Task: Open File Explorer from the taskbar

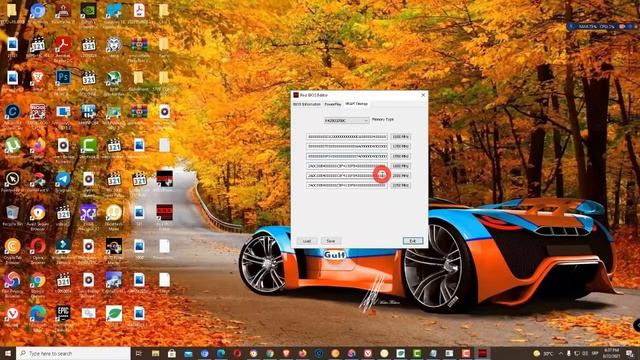Action: pyautogui.click(x=156, y=353)
